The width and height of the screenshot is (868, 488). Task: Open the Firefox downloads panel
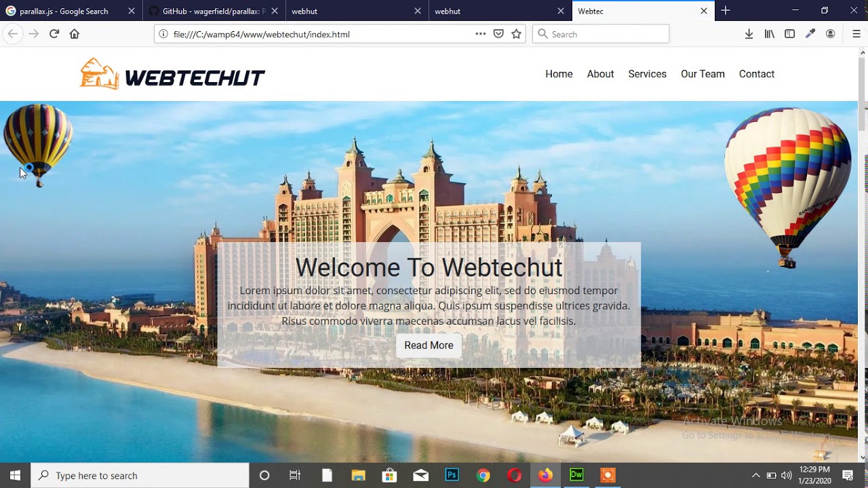[749, 34]
